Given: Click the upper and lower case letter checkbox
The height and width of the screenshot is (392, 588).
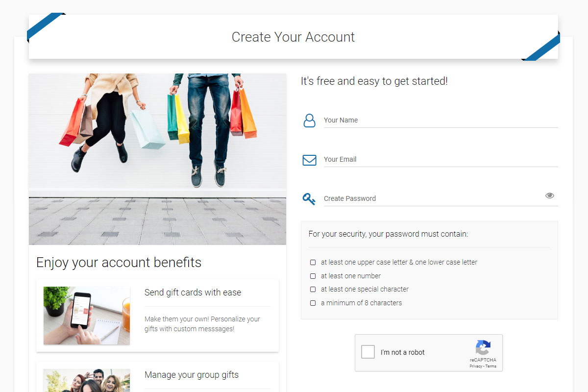Looking at the screenshot, I should 313,263.
